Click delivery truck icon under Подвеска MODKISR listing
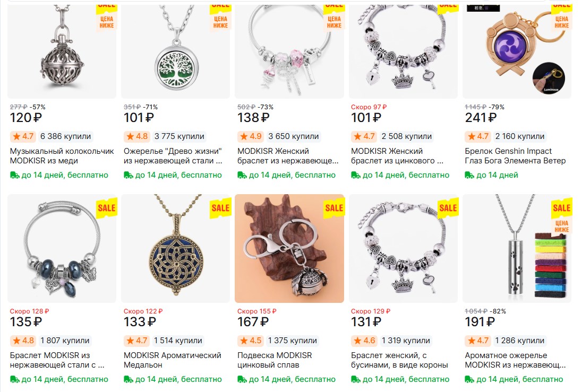The height and width of the screenshot is (392, 582). click(x=242, y=379)
